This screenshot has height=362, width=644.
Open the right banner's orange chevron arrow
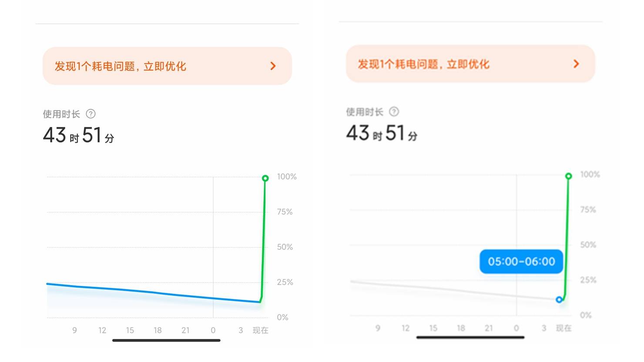[576, 64]
